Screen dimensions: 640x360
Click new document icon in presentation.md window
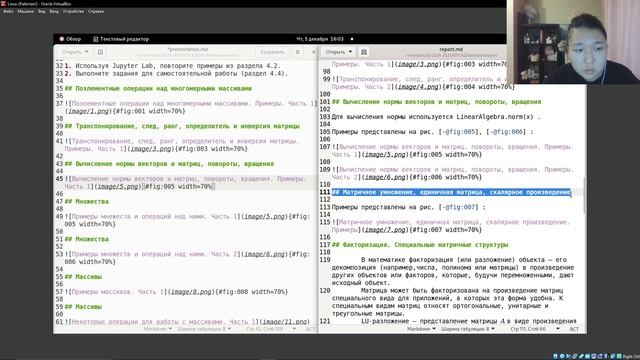click(100, 52)
